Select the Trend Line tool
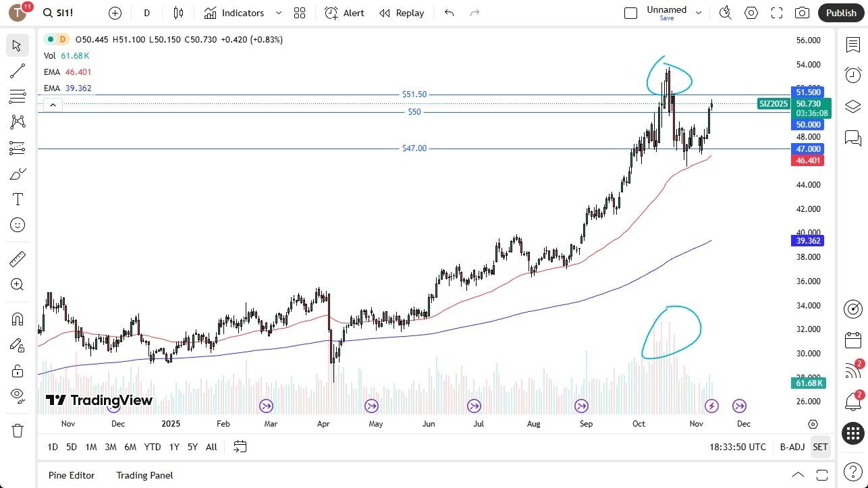This screenshot has width=868, height=488. [x=17, y=71]
